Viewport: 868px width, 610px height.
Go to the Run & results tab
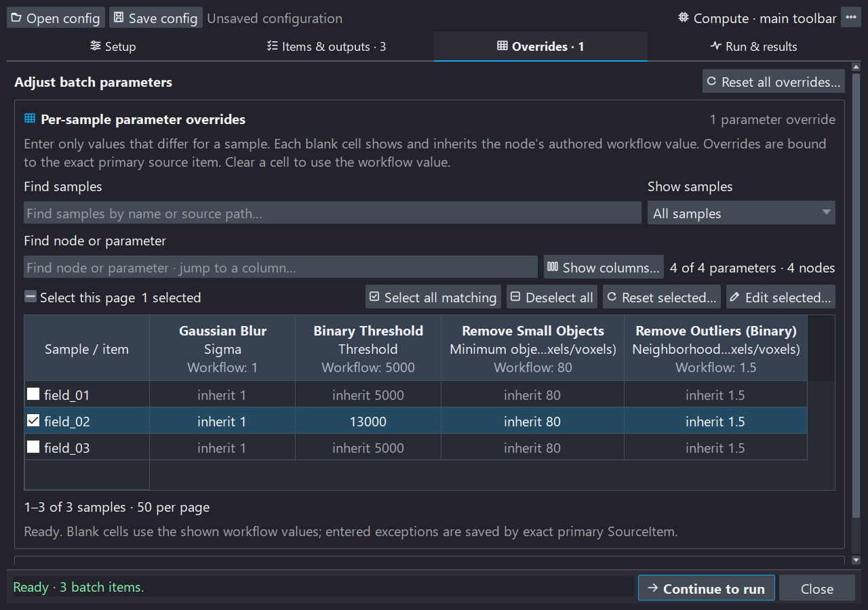[754, 46]
